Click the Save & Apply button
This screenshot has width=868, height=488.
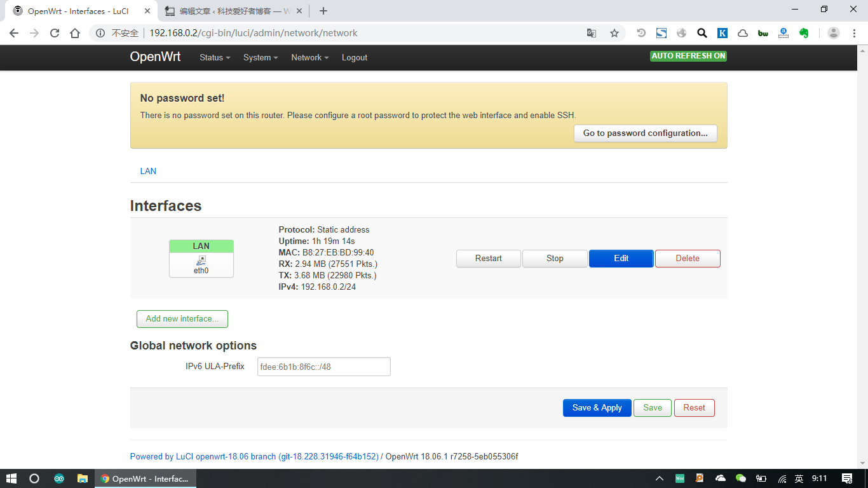pos(597,407)
